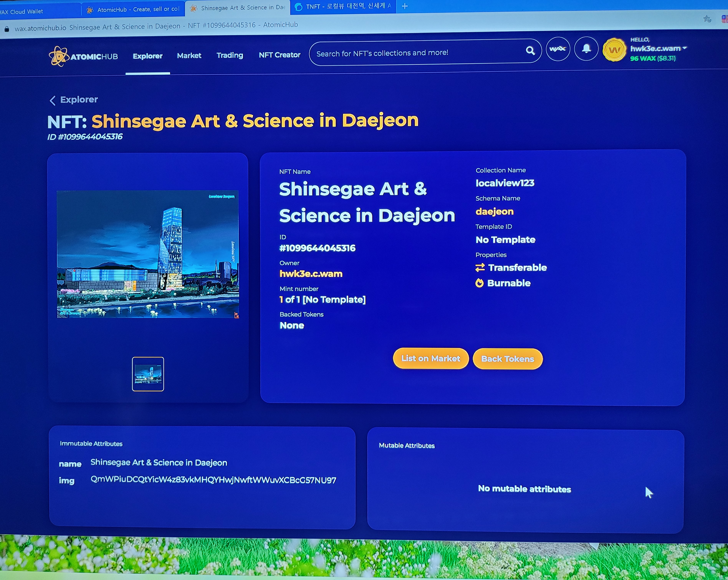Open the Market menu
Screen dimensions: 728x580
point(189,56)
